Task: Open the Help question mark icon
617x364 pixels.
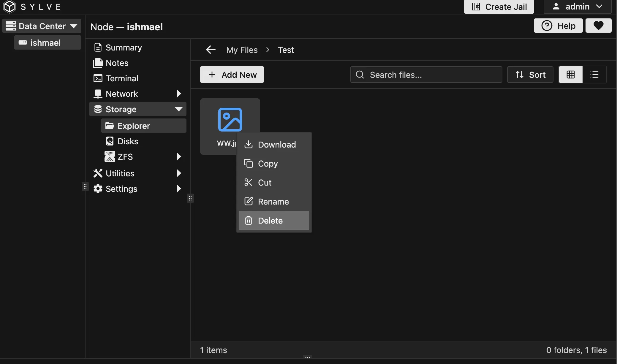Action: tap(547, 26)
